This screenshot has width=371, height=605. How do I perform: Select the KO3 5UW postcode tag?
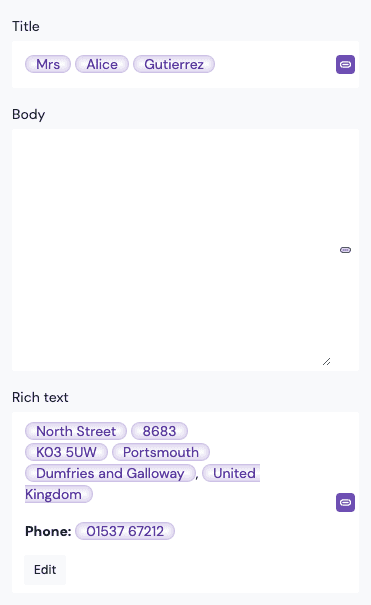(66, 452)
